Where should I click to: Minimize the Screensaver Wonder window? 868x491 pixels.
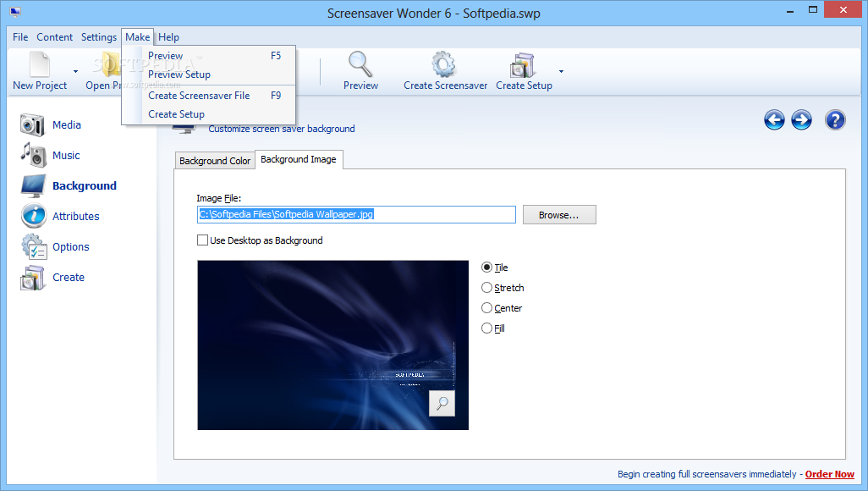pos(790,11)
